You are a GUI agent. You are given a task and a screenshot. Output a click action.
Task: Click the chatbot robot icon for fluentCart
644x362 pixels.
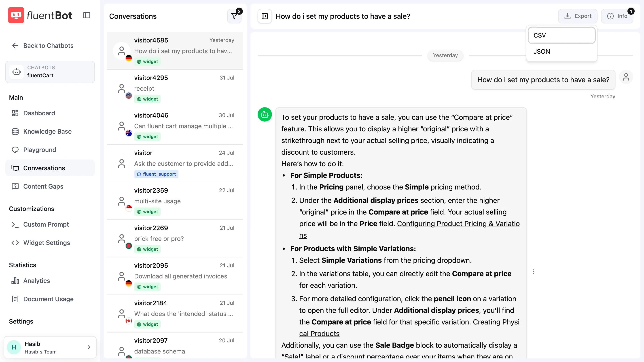coord(17,72)
